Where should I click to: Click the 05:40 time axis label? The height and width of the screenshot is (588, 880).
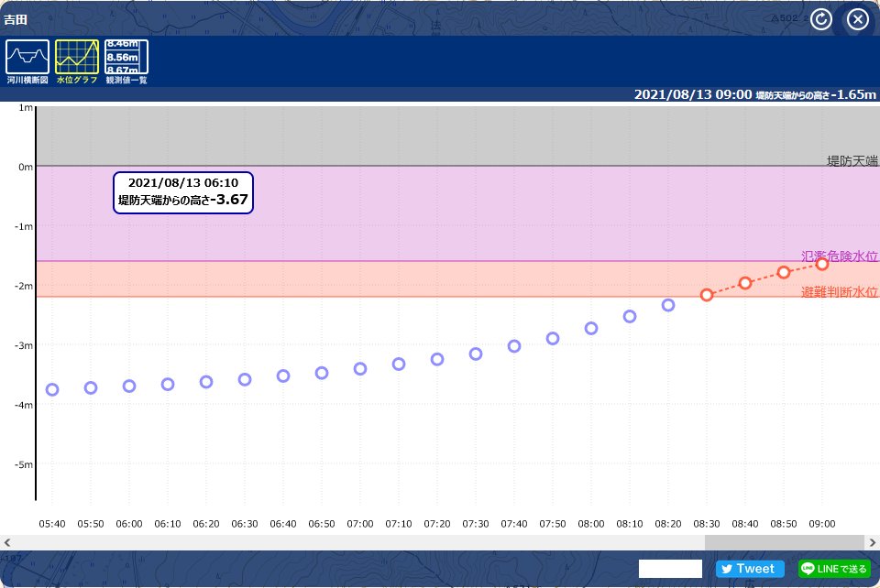[52, 524]
